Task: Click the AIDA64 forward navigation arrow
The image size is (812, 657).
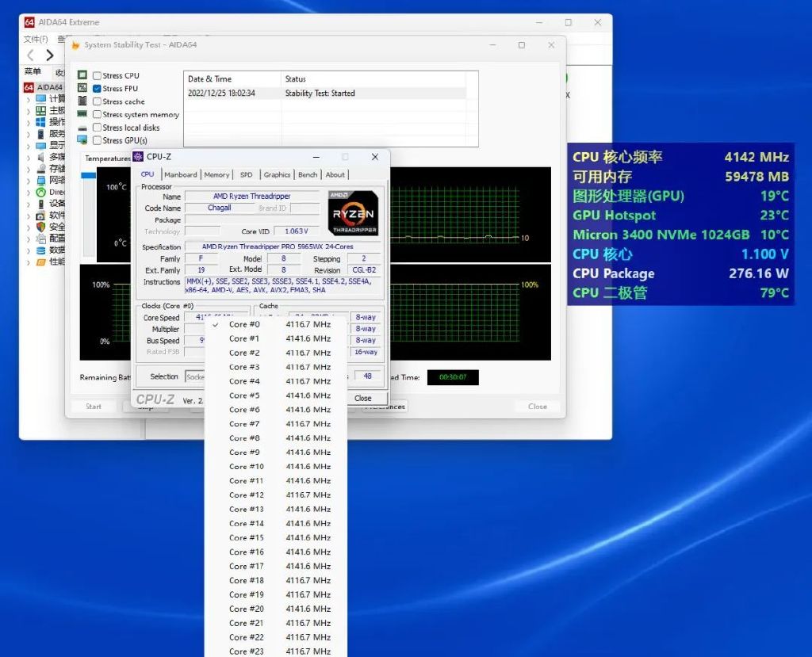Action: [49, 55]
